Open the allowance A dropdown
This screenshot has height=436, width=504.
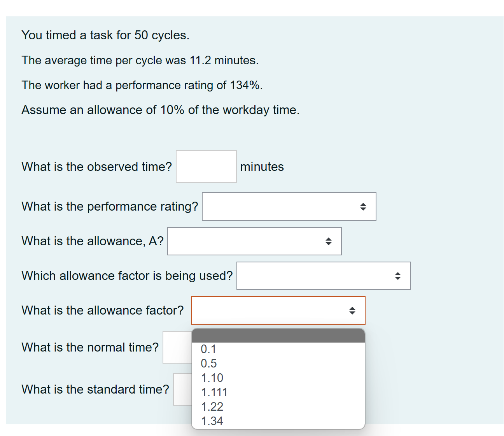(x=254, y=241)
